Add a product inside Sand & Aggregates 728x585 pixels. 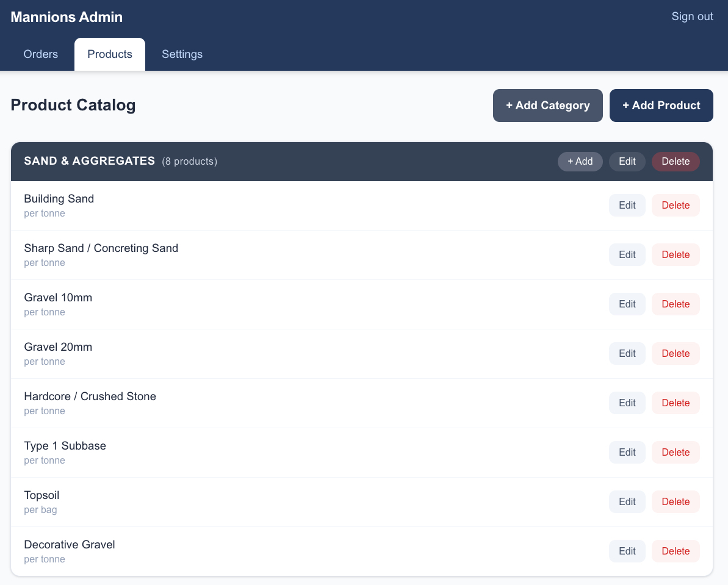click(580, 161)
